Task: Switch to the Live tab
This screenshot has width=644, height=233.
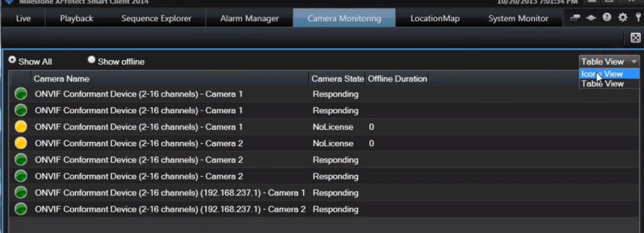Action: (23, 18)
